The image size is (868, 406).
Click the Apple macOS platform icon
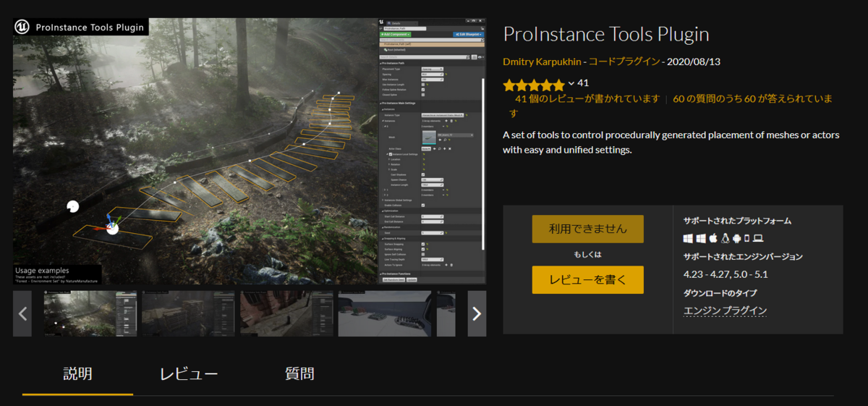coord(713,238)
